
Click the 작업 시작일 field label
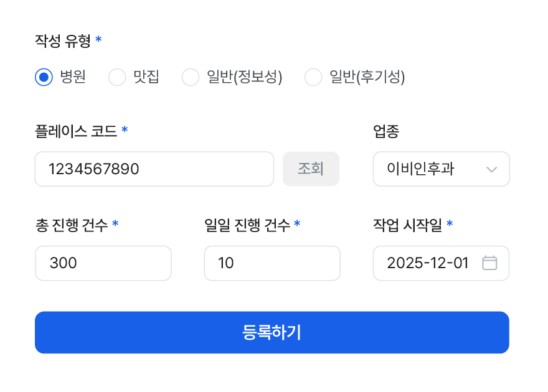click(x=407, y=225)
